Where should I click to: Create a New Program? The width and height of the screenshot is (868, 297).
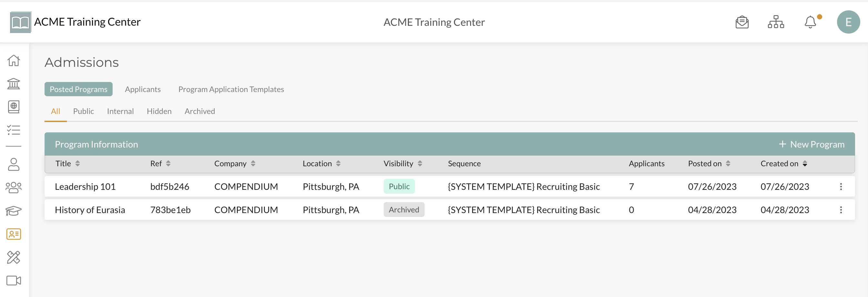click(812, 144)
